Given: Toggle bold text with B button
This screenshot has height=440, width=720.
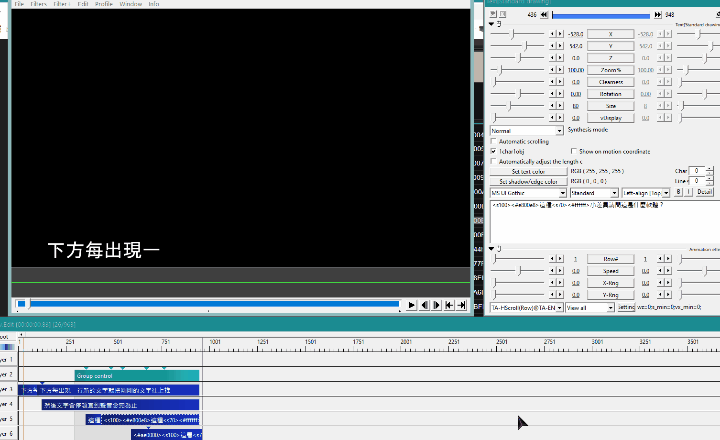Looking at the screenshot, I should pos(679,192).
